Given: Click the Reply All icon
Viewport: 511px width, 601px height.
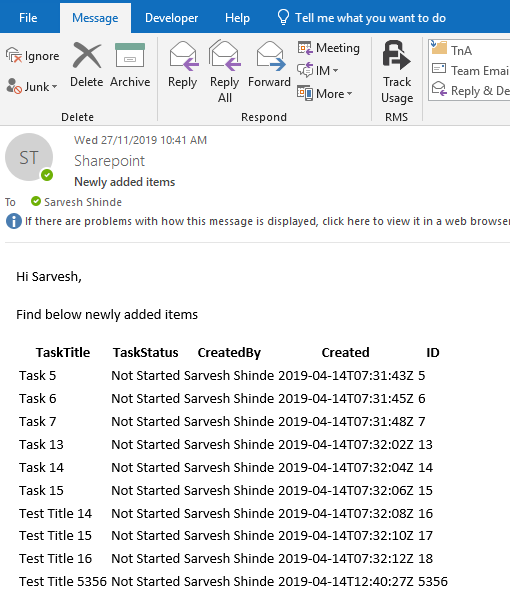Looking at the screenshot, I should point(225,56).
